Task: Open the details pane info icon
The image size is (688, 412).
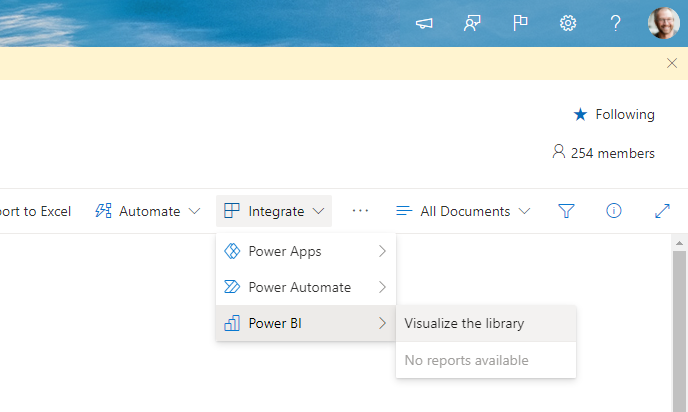Action: (614, 211)
